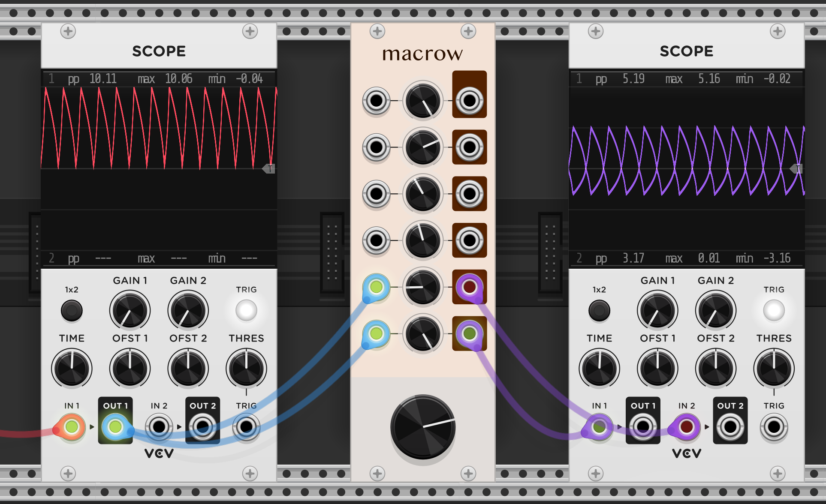Click the trigger marker on left Scope display

(x=269, y=168)
